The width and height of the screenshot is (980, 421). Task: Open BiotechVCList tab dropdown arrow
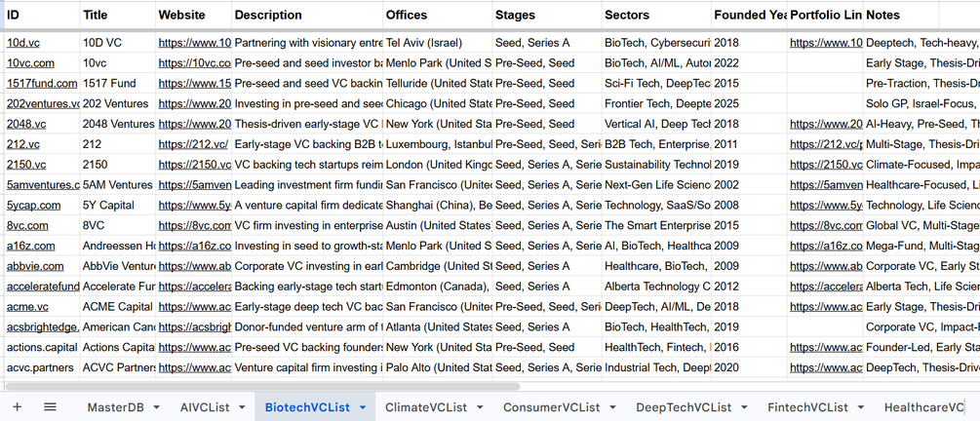tap(363, 408)
